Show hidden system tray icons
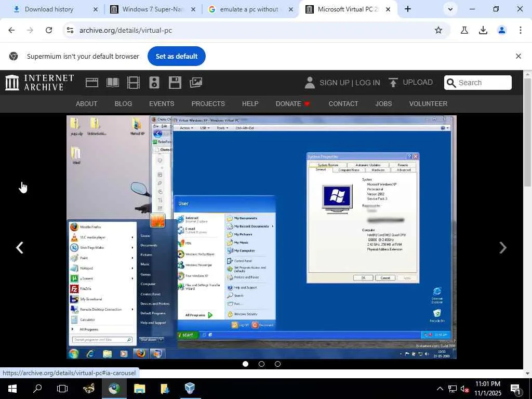Image resolution: width=532 pixels, height=399 pixels. [x=440, y=389]
